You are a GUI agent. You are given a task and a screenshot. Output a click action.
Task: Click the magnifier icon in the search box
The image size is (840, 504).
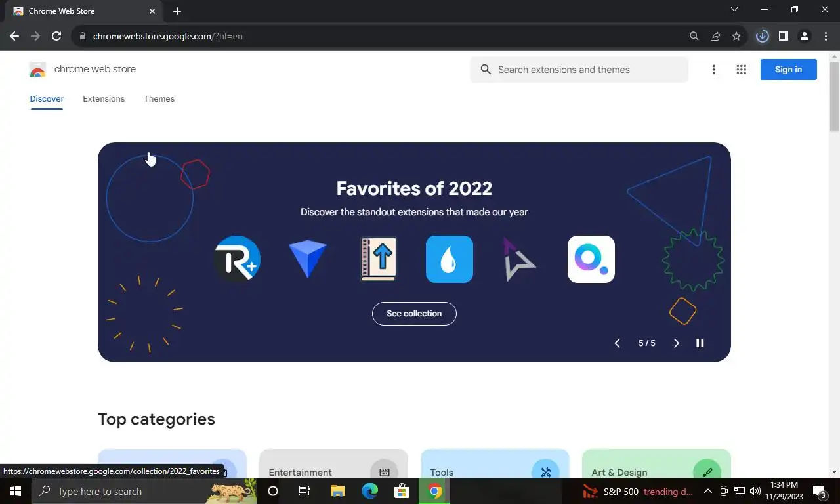pos(486,70)
